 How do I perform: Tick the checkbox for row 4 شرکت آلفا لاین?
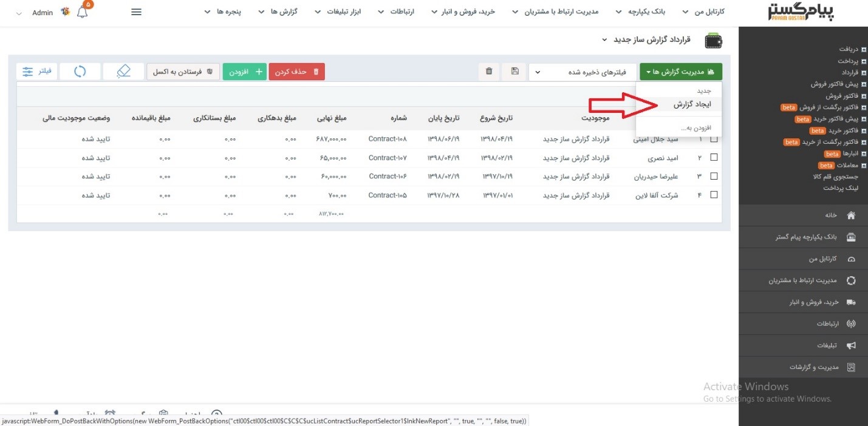(x=714, y=195)
